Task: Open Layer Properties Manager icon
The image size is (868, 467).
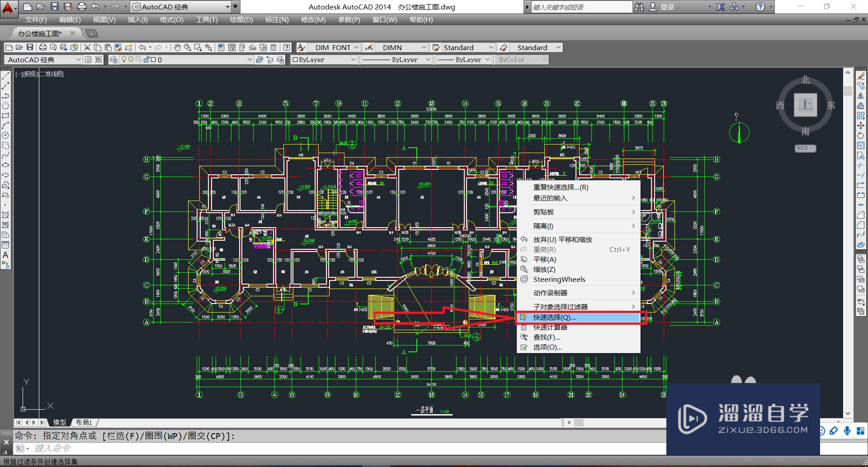Action: (x=113, y=60)
